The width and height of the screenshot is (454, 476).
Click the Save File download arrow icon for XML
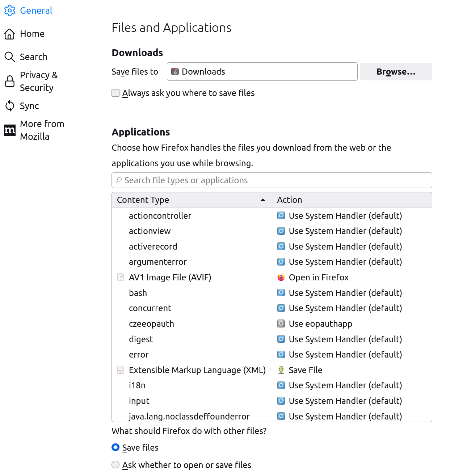[x=281, y=370]
